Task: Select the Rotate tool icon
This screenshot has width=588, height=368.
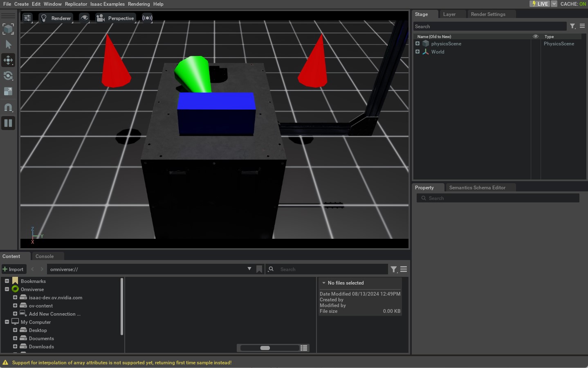Action: (x=8, y=76)
